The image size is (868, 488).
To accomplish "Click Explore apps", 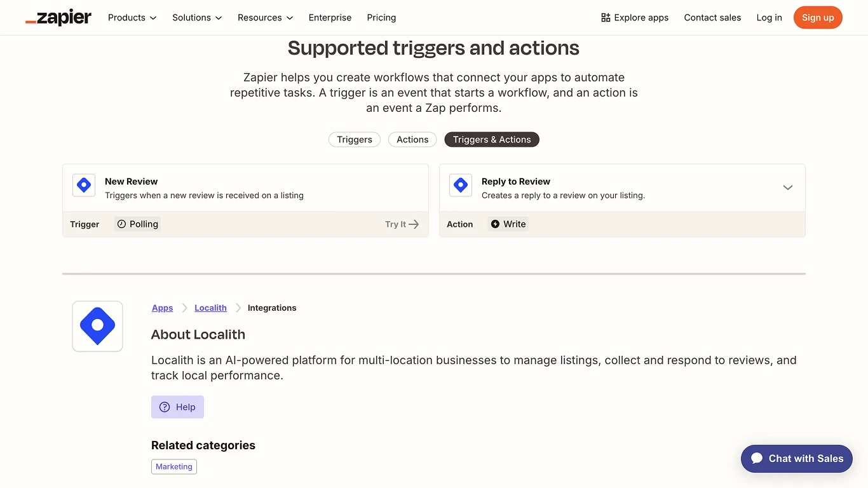I will pyautogui.click(x=634, y=18).
